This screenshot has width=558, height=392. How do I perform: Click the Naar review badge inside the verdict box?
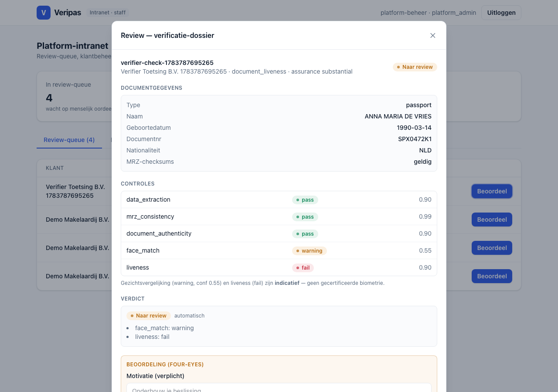click(149, 316)
